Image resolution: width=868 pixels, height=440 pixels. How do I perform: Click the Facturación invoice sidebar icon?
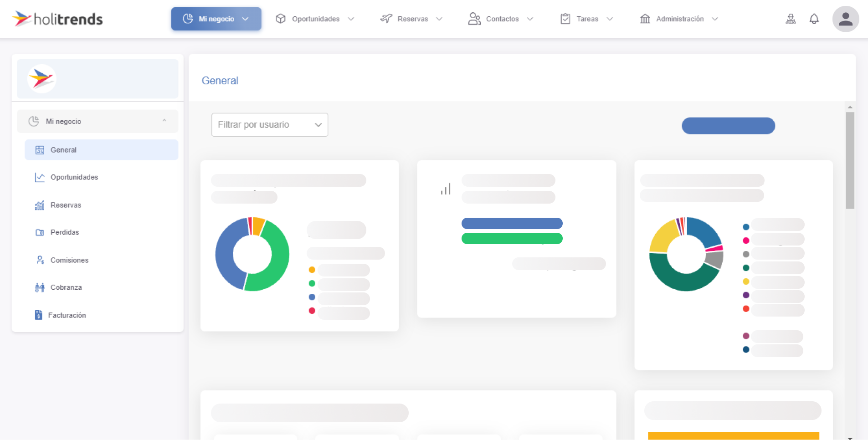coord(38,315)
